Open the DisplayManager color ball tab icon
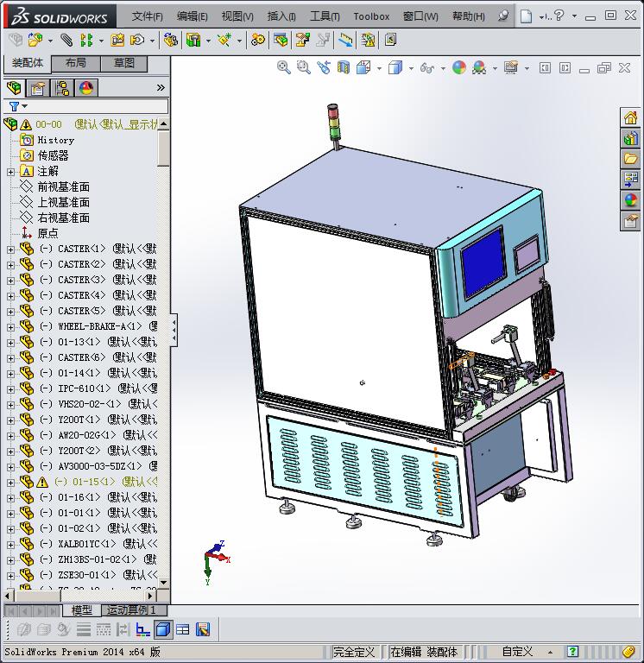644x663 pixels. pyautogui.click(x=86, y=88)
